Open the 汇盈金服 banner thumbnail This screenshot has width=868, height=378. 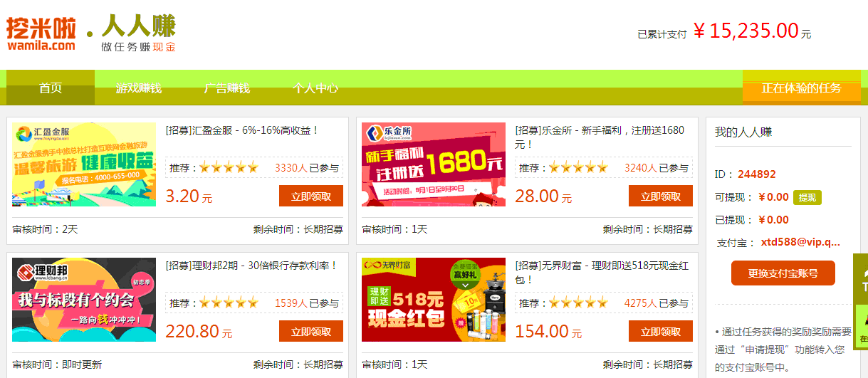[84, 164]
